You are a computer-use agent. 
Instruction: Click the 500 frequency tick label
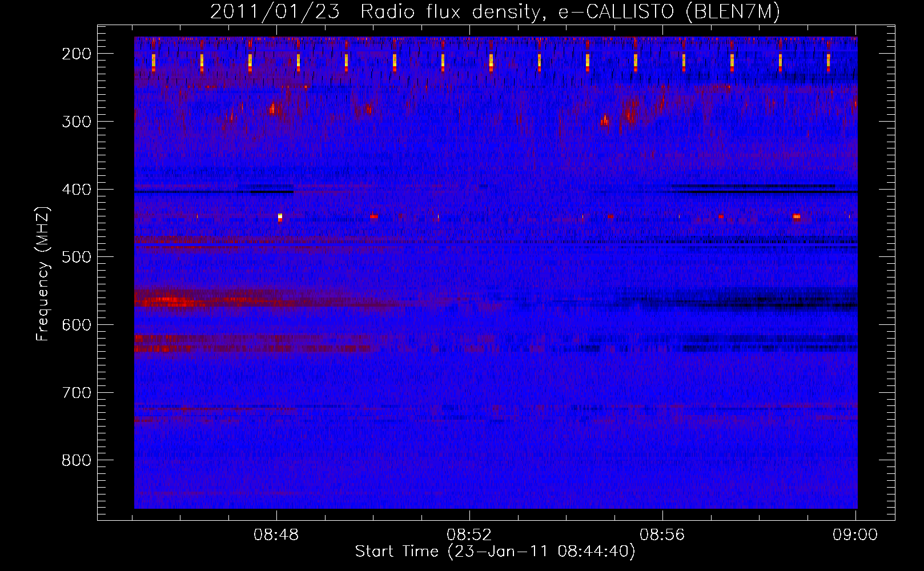(77, 256)
